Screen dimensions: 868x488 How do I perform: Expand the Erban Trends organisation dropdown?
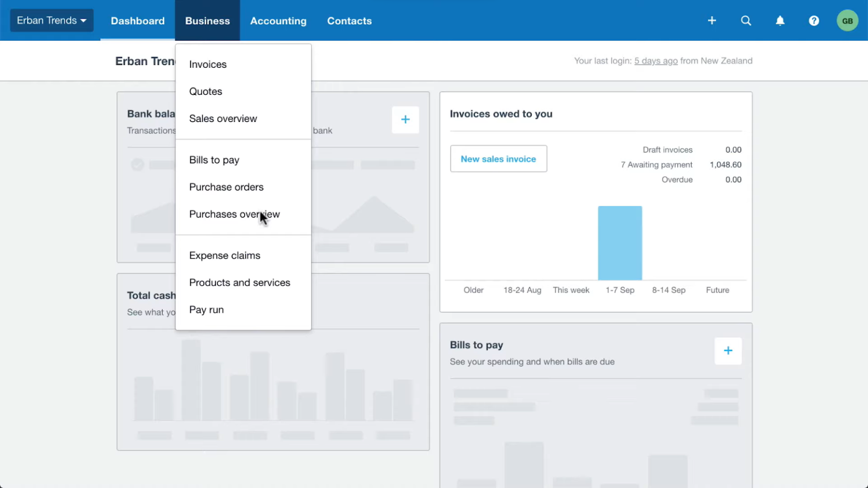[x=51, y=20]
